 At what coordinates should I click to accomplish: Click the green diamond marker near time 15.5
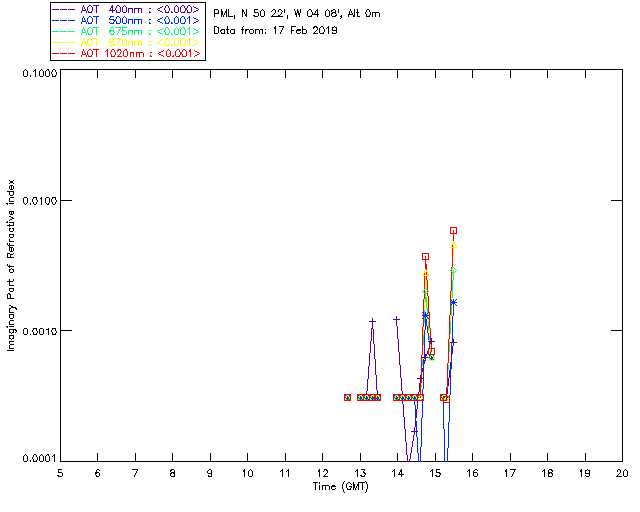453,271
